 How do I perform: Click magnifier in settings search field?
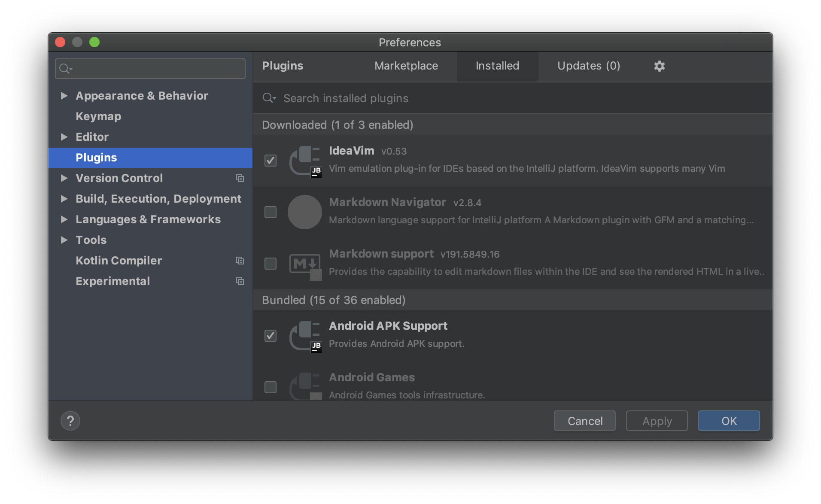point(65,68)
